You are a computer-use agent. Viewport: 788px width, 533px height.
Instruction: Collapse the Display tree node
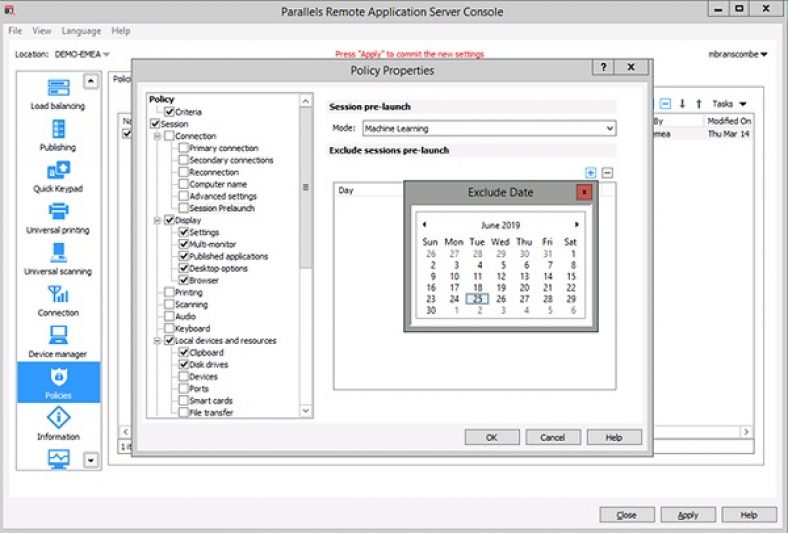point(157,221)
